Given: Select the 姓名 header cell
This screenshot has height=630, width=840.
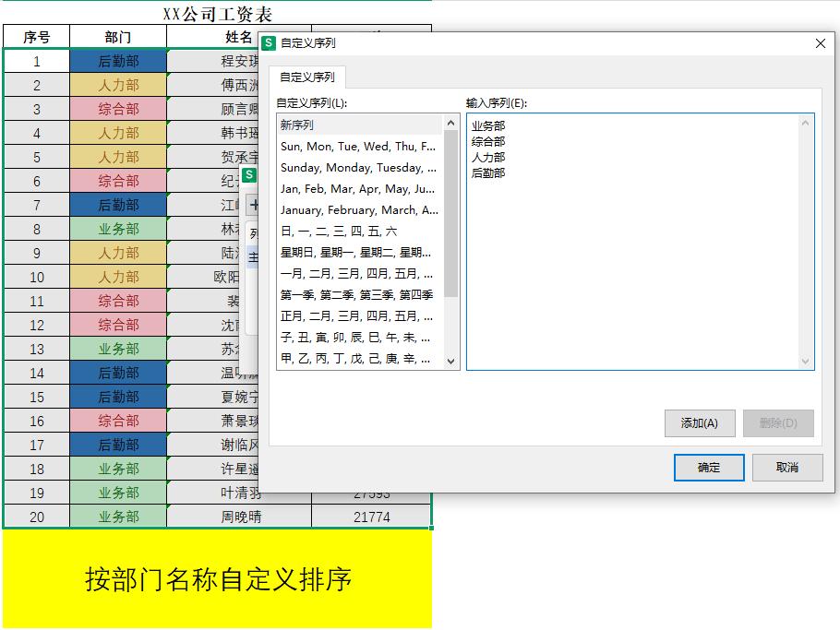Looking at the screenshot, I should pyautogui.click(x=239, y=37).
